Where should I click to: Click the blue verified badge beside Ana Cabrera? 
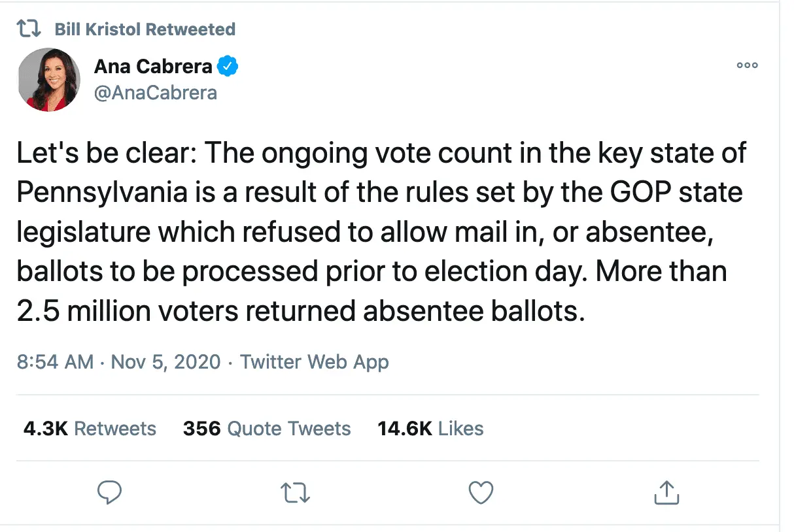click(228, 66)
